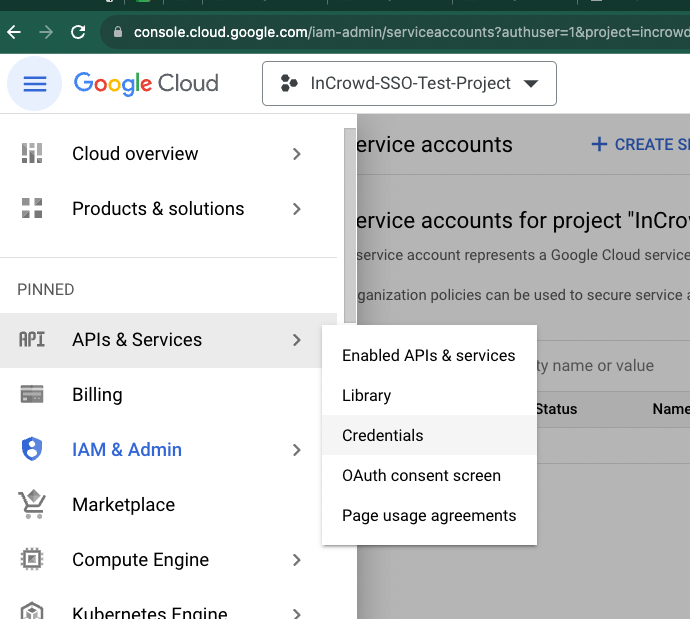Choose OAuth consent screen from submenu

(x=429, y=476)
